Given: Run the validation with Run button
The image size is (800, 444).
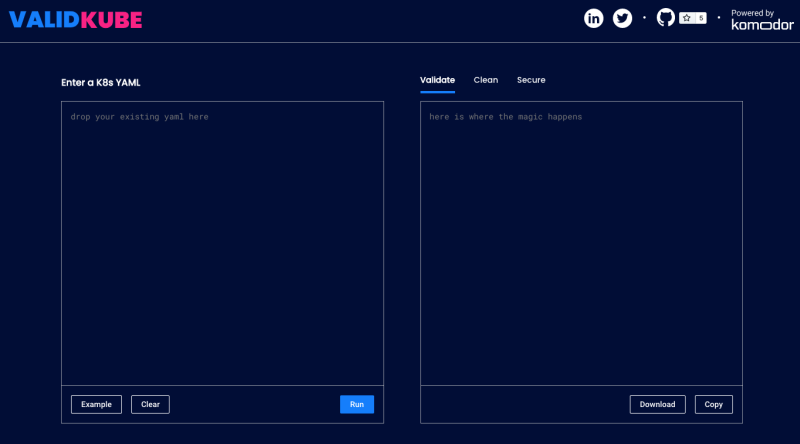Looking at the screenshot, I should click(x=357, y=404).
